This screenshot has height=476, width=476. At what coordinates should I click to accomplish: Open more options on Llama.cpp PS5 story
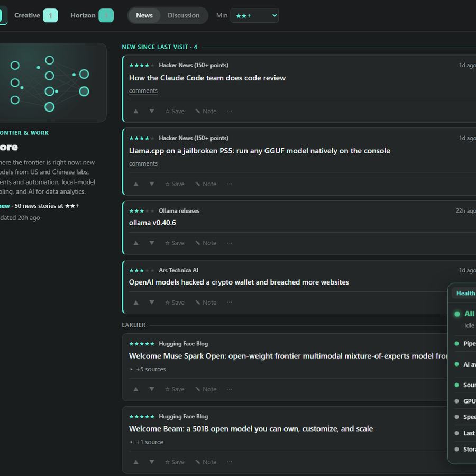tap(230, 184)
